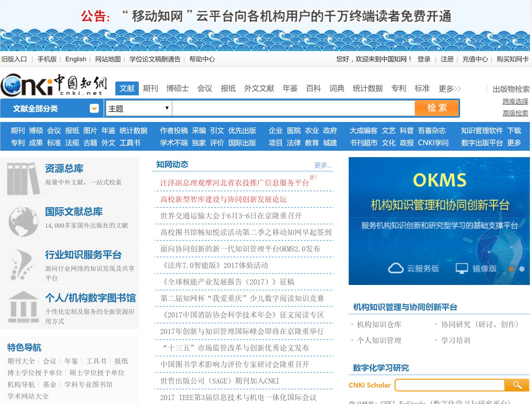Click the CNKI Scholar search input
The height and width of the screenshot is (404, 532).
(x=450, y=385)
